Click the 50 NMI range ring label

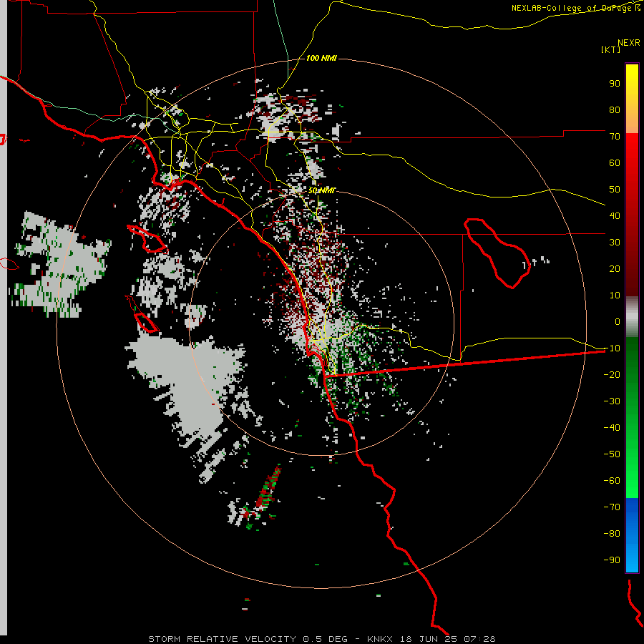(x=321, y=190)
